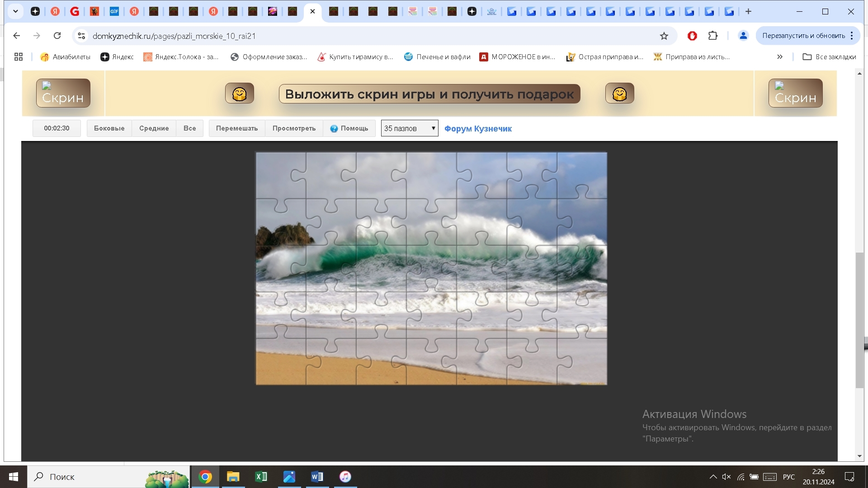Open File Explorer from the taskbar
The height and width of the screenshot is (488, 868).
click(x=233, y=477)
